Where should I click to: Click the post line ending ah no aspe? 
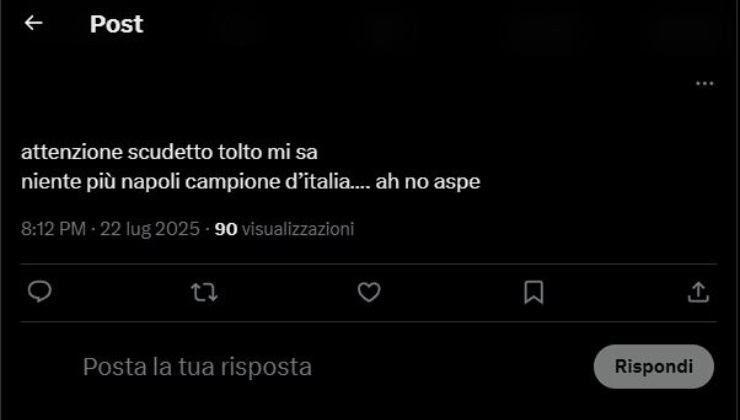pos(251,182)
